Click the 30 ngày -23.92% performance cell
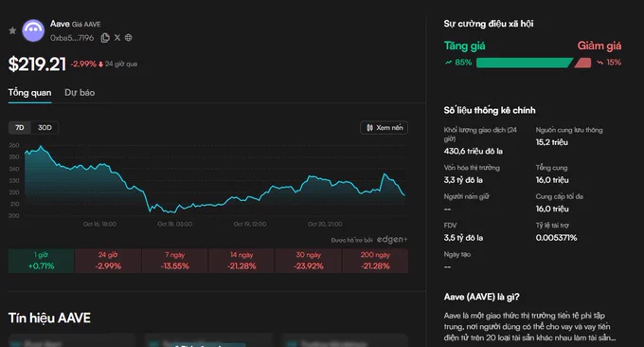This screenshot has width=644, height=347. 309,261
